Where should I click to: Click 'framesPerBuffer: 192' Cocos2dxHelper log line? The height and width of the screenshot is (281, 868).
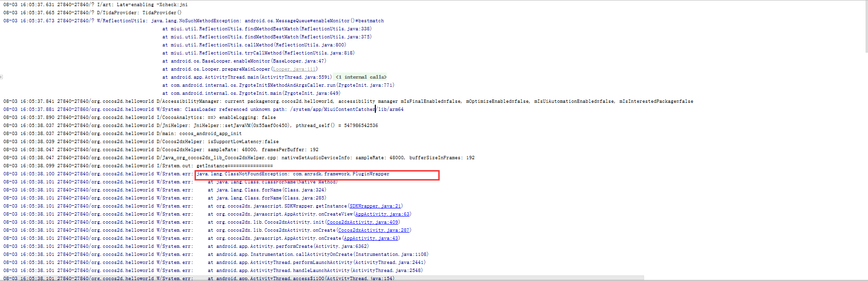pos(161,150)
